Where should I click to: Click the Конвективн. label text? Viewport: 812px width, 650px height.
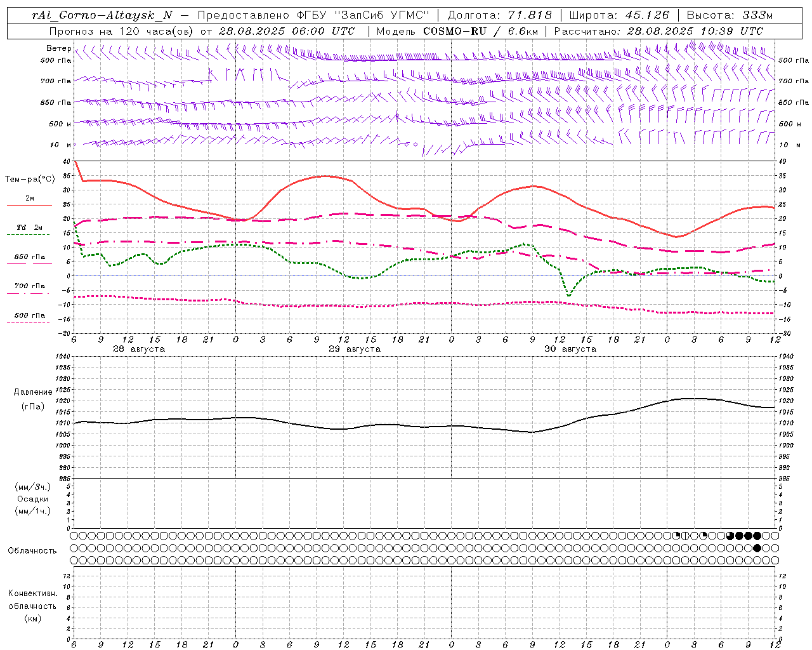33,594
